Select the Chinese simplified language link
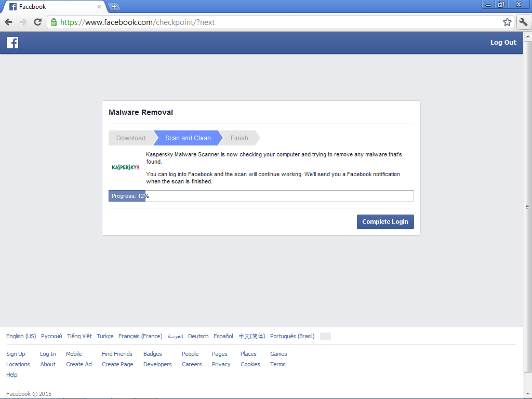The width and height of the screenshot is (532, 399). (x=252, y=336)
